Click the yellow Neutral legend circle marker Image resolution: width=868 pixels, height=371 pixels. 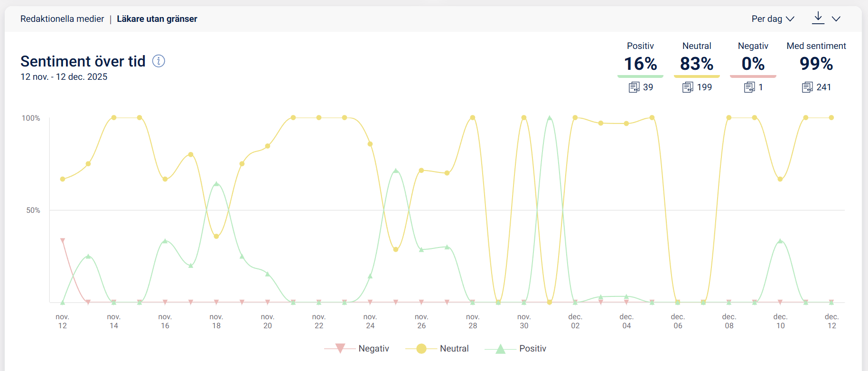click(x=421, y=349)
